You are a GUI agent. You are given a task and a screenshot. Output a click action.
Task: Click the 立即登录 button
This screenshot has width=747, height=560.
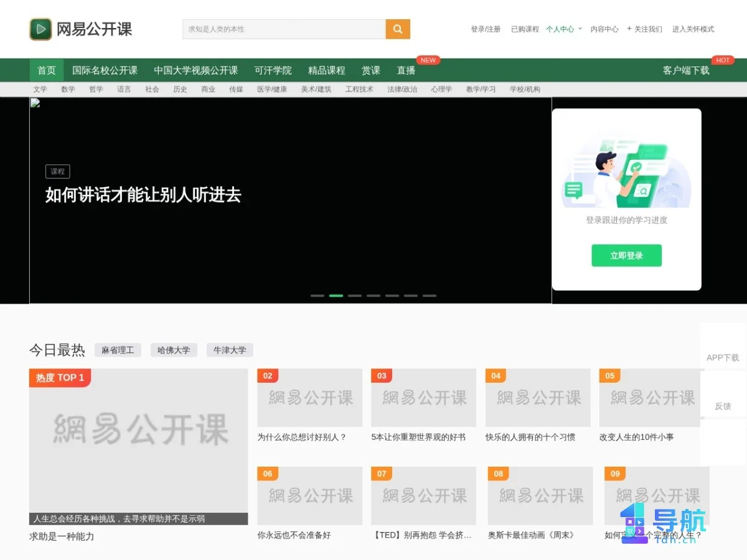[x=626, y=256]
